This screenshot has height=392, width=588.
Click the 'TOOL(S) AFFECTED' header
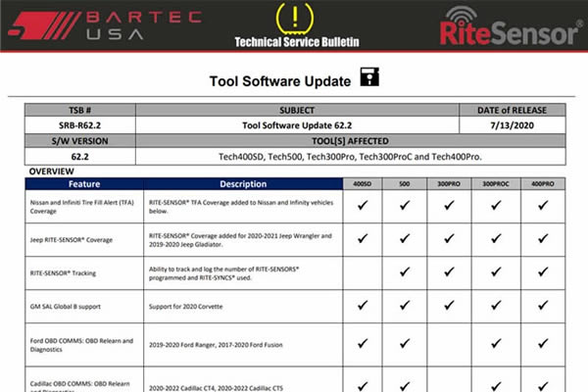pos(350,141)
